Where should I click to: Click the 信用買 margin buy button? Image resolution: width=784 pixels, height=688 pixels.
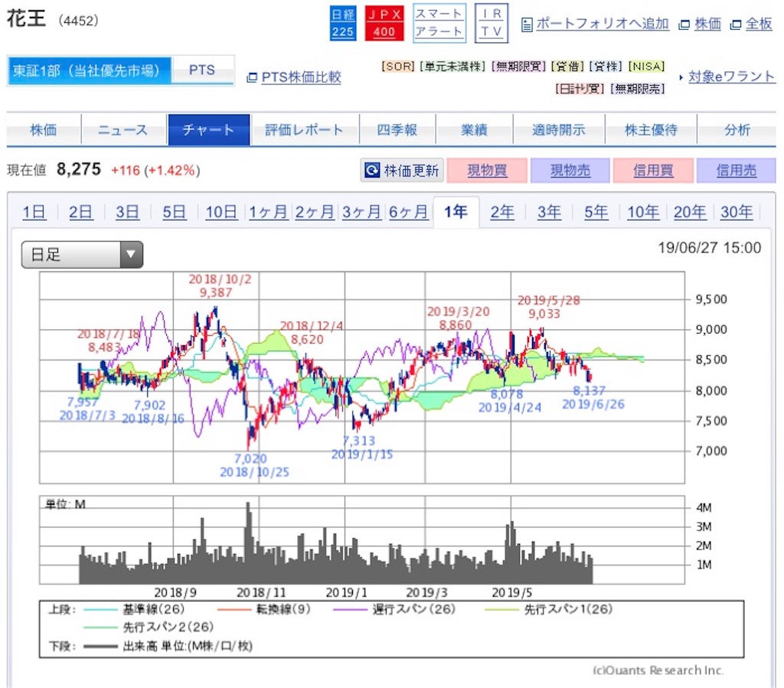coord(653,171)
